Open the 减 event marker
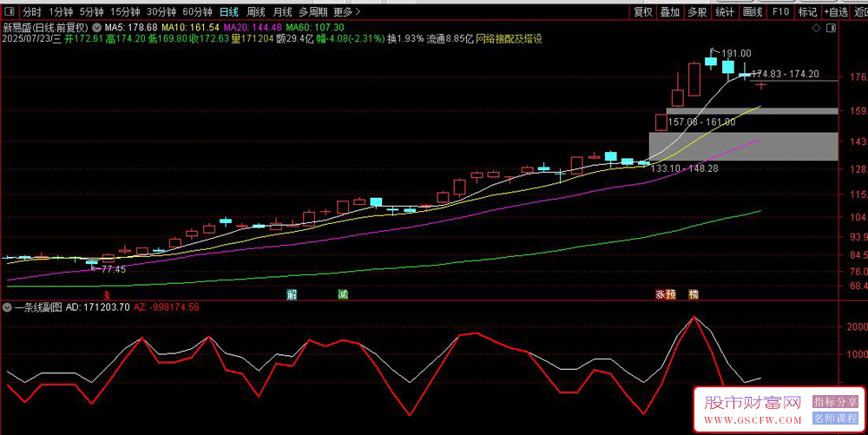Screen dimensions: 868x435 point(343,294)
